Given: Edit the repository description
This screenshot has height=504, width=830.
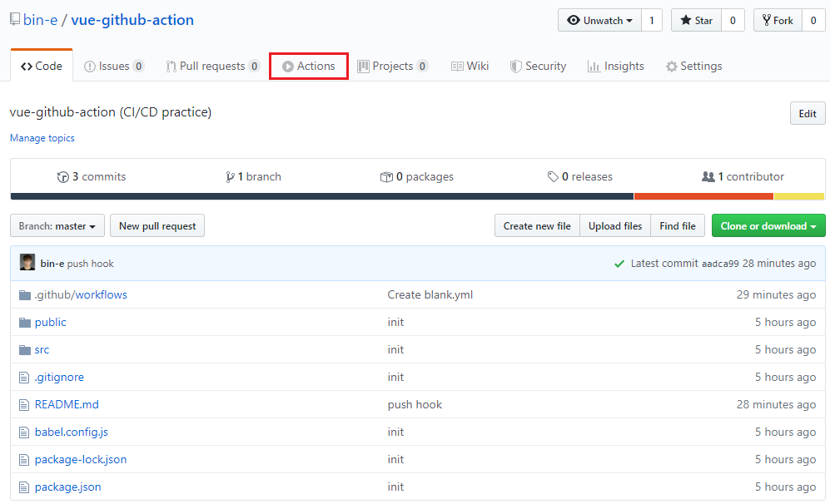Looking at the screenshot, I should coord(808,114).
